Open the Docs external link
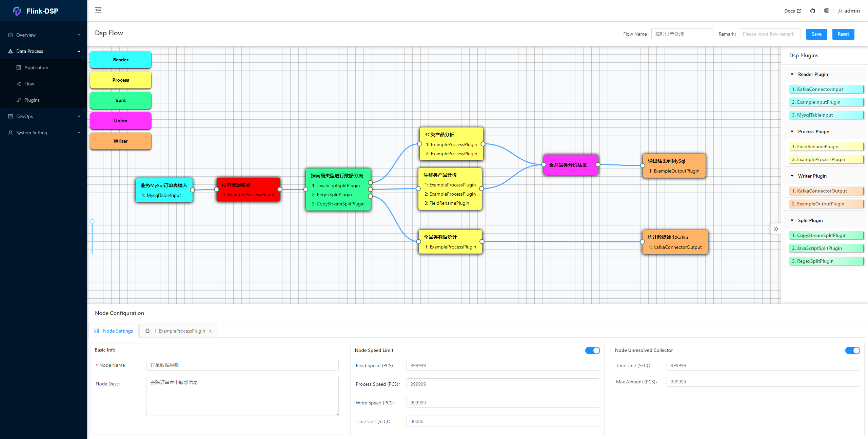 (x=792, y=11)
